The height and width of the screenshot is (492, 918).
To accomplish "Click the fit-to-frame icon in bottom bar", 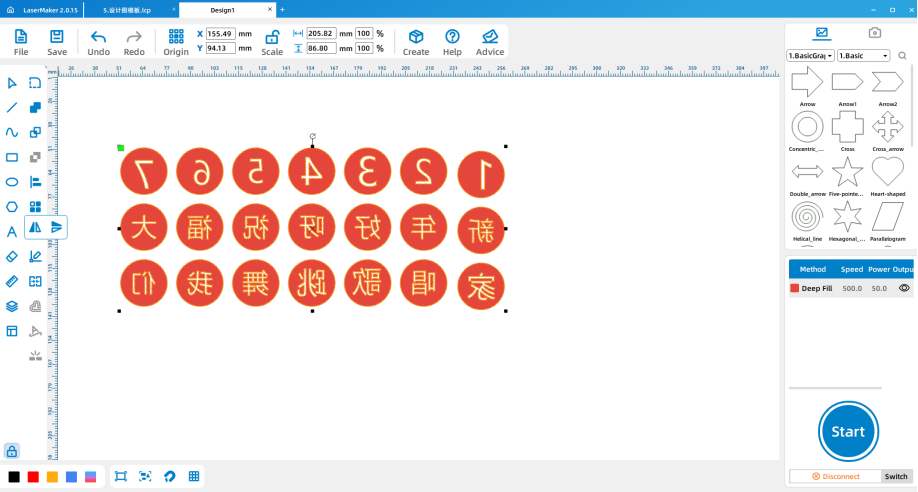I will 121,476.
